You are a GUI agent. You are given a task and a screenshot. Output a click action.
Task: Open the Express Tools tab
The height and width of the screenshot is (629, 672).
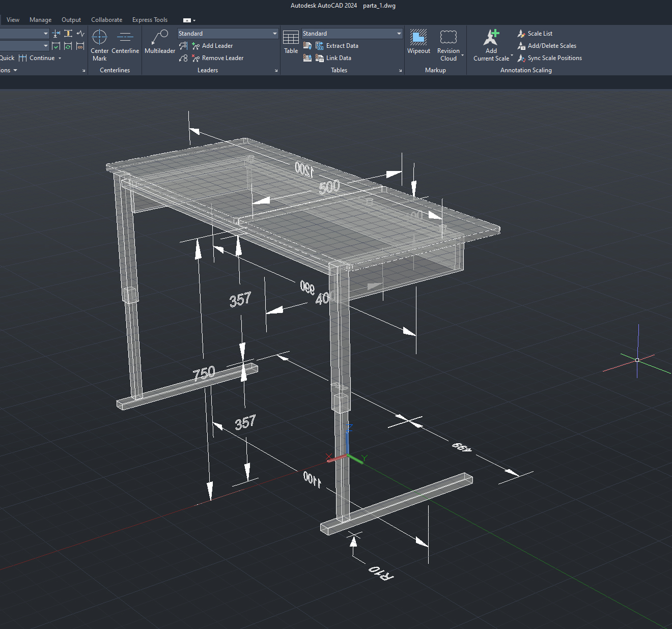150,20
